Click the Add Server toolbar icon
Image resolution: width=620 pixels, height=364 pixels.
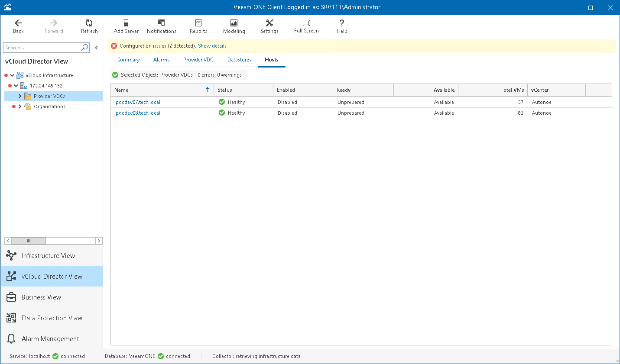point(126,26)
